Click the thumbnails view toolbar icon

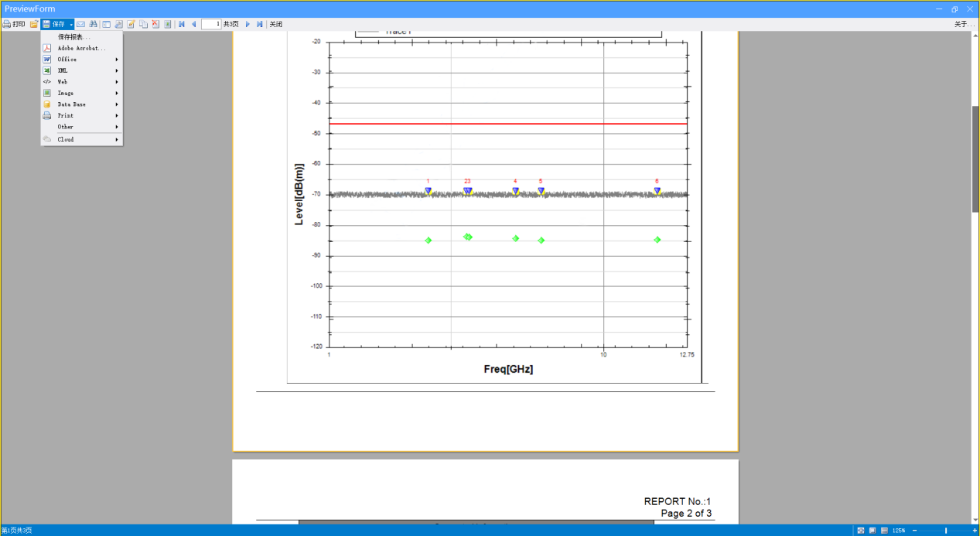[119, 24]
